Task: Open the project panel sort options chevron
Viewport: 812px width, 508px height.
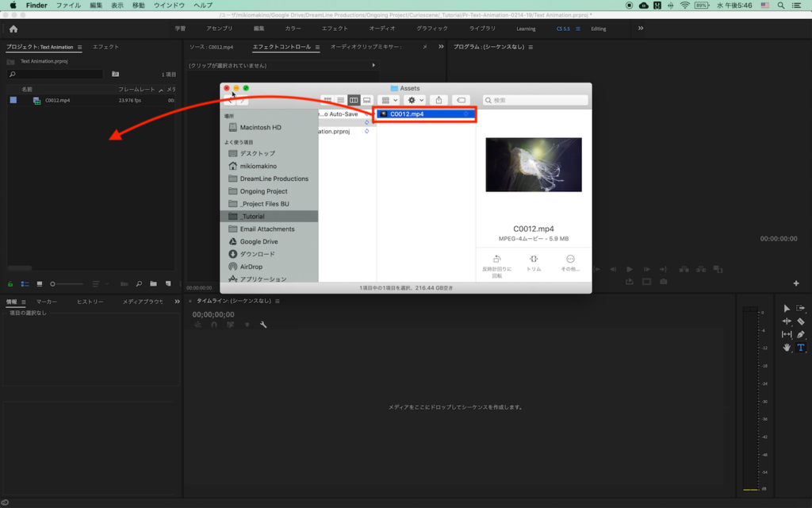Action: (106, 283)
